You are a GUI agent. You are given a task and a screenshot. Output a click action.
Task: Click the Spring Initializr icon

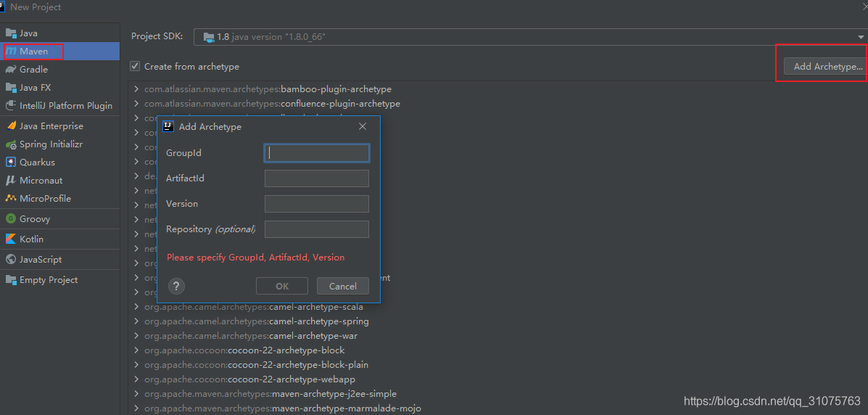pos(11,144)
